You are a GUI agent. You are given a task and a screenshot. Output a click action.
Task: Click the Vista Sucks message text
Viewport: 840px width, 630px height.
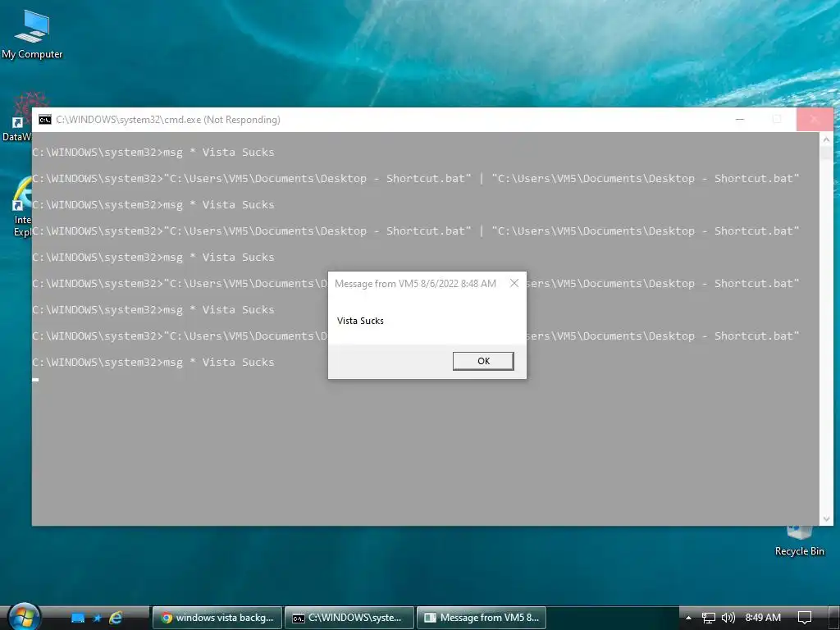click(x=361, y=321)
